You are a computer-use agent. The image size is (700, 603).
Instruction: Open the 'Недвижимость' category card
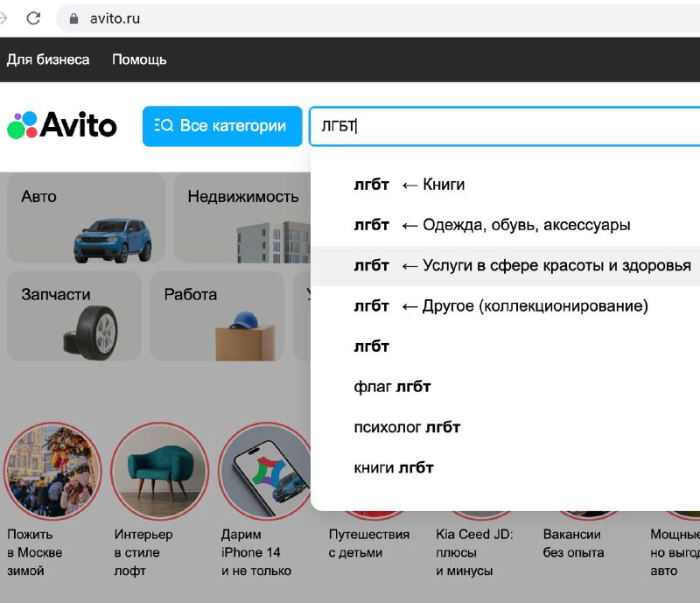(x=242, y=219)
